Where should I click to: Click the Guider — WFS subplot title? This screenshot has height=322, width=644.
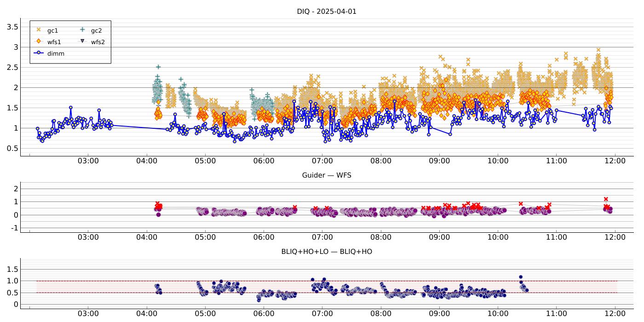(327, 175)
